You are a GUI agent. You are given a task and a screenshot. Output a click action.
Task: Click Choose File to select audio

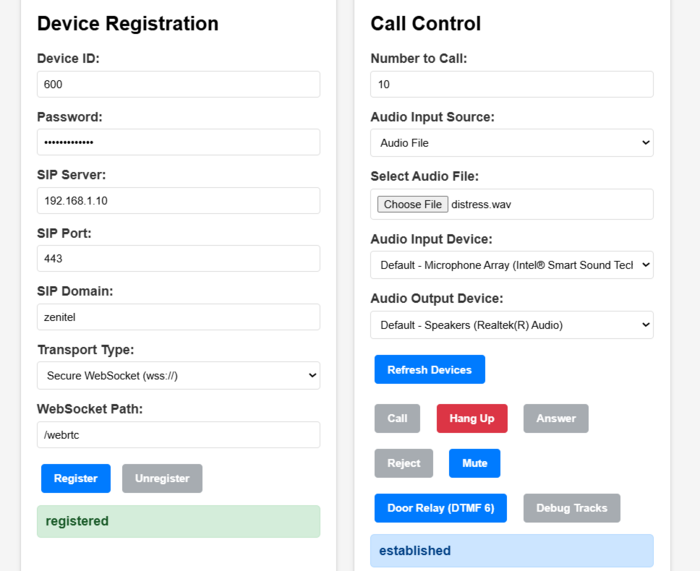(x=413, y=204)
